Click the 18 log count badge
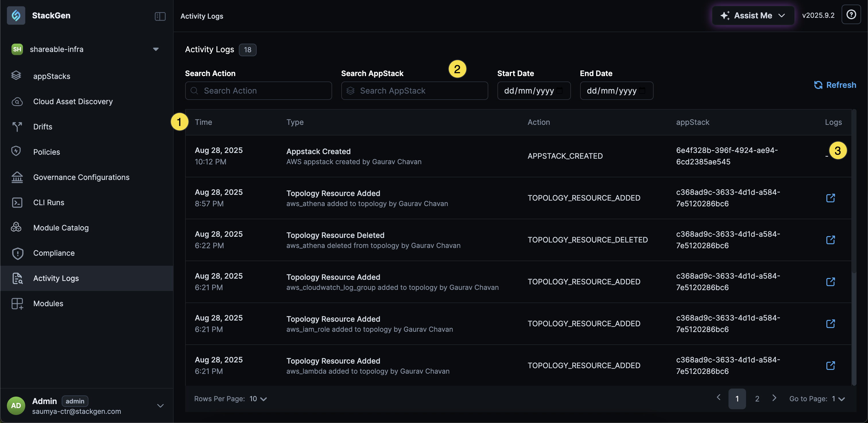The height and width of the screenshot is (423, 868). [247, 50]
